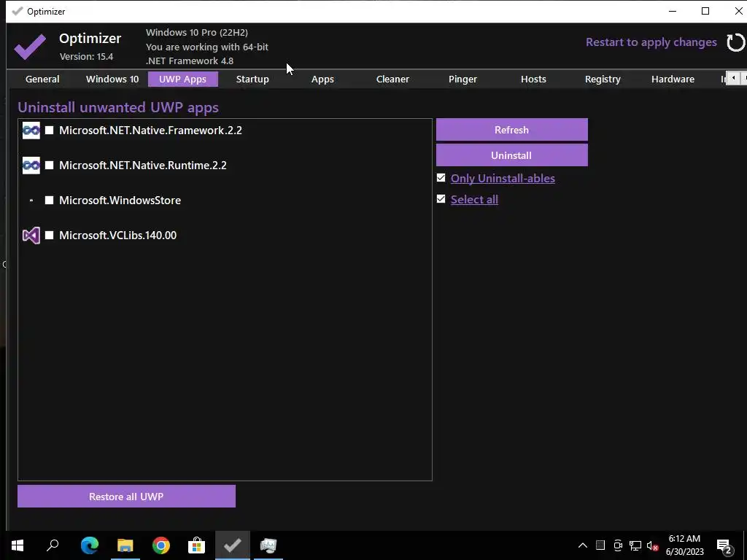Viewport: 747px width, 560px height.
Task: Click the Optimizer taskbar icon
Action: point(233,545)
